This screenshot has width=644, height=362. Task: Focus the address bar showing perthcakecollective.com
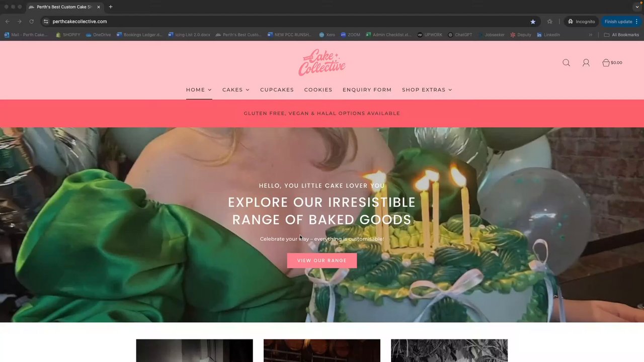(x=287, y=22)
